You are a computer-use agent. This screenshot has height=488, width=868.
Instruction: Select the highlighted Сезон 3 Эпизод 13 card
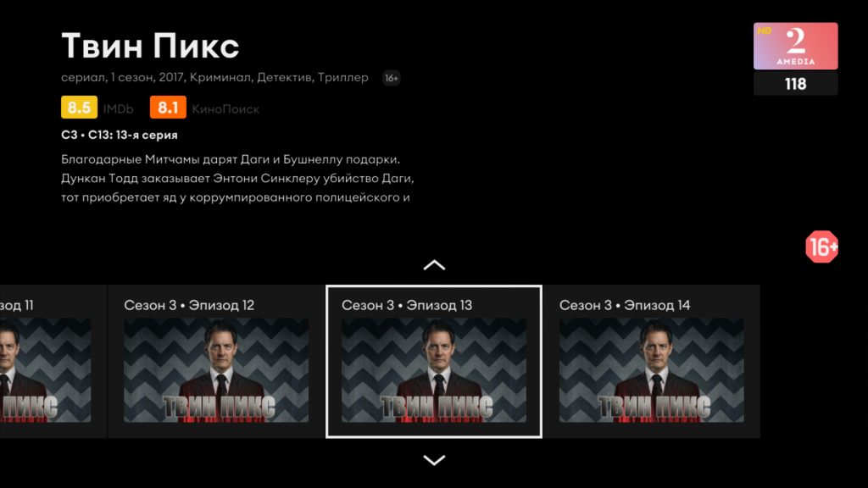434,361
